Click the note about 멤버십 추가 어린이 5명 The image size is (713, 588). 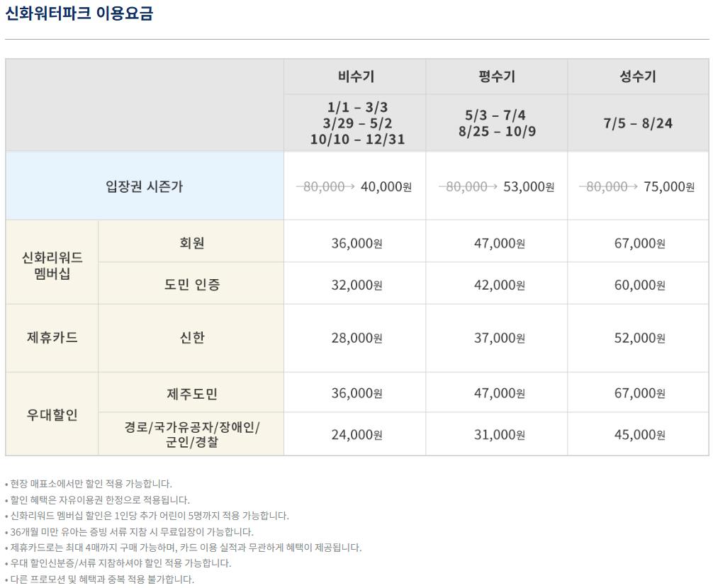pyautogui.click(x=147, y=516)
